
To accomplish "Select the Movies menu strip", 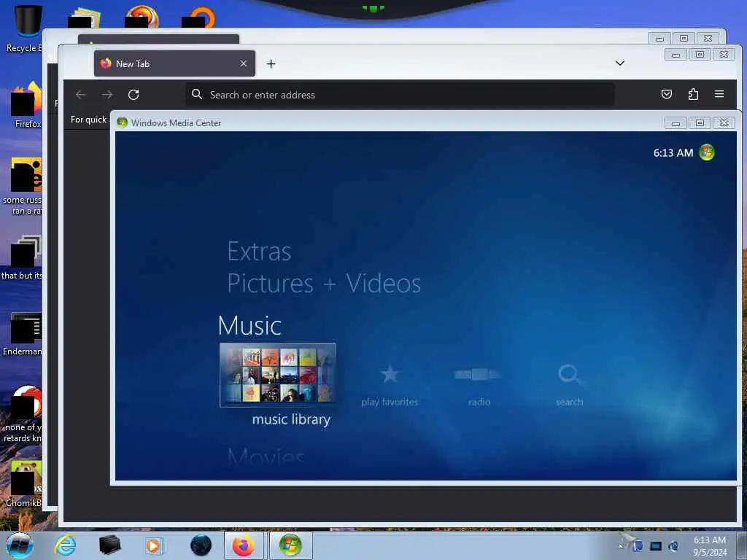I will tap(266, 457).
